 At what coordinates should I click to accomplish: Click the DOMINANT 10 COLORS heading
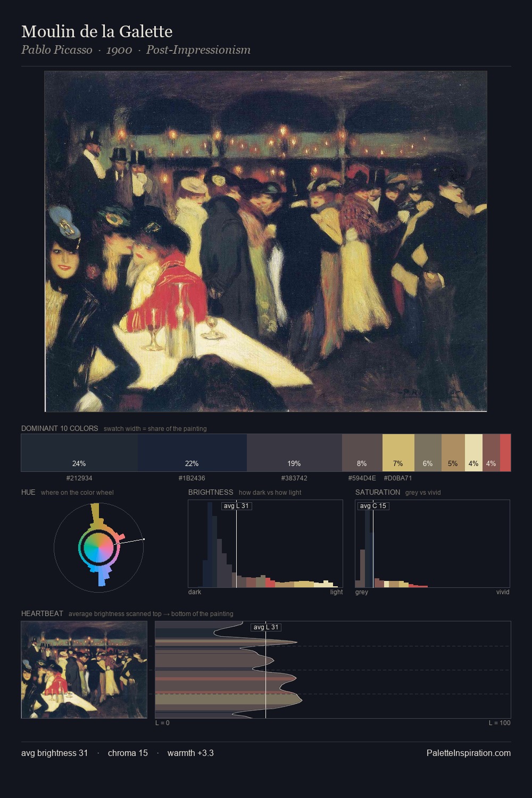[60, 428]
